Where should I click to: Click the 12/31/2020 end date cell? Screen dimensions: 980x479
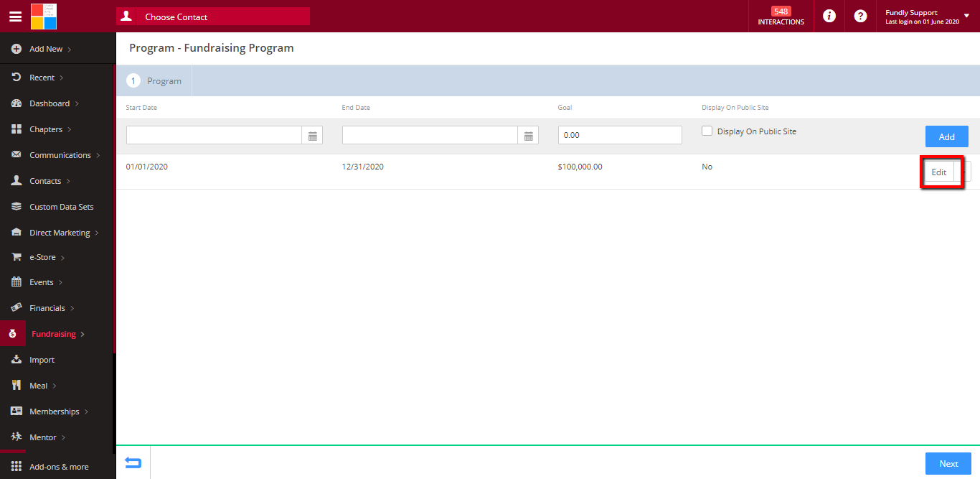pos(363,167)
